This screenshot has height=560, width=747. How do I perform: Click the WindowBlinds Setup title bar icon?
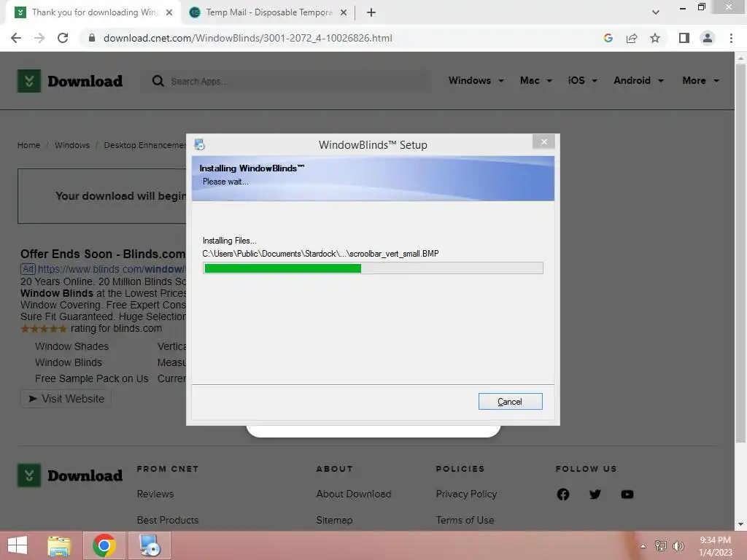tap(199, 145)
